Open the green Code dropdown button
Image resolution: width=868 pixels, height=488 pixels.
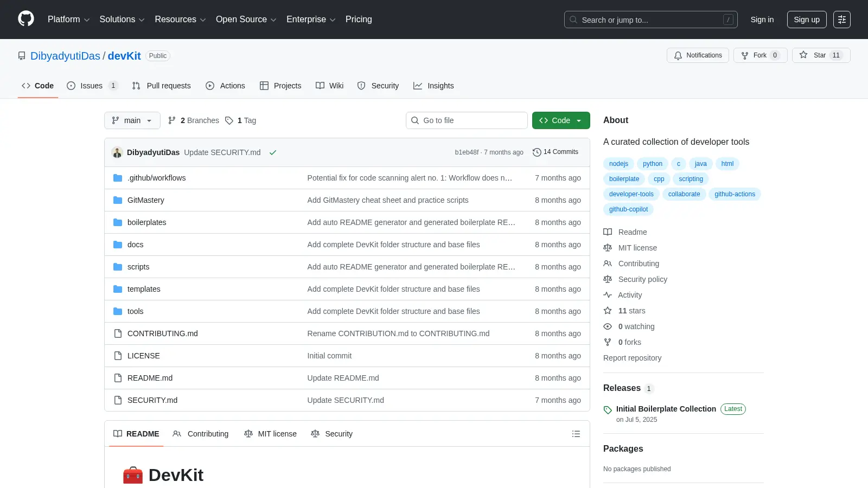pyautogui.click(x=561, y=120)
